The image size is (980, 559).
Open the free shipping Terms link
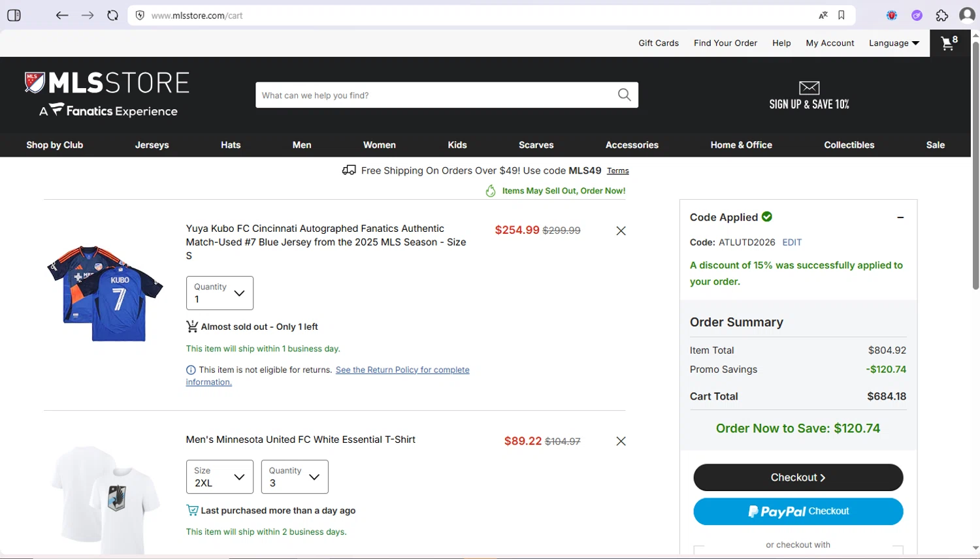point(618,171)
